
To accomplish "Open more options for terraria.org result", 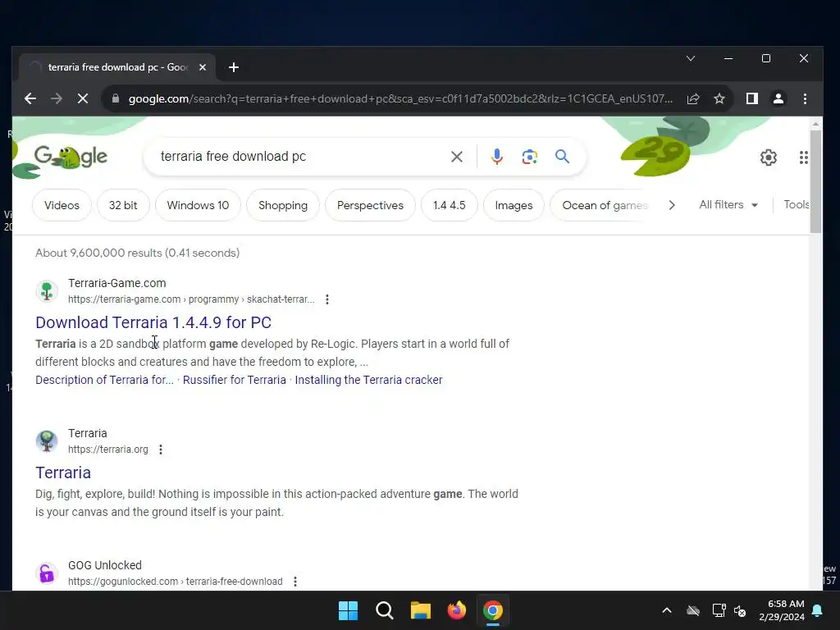I will click(161, 450).
